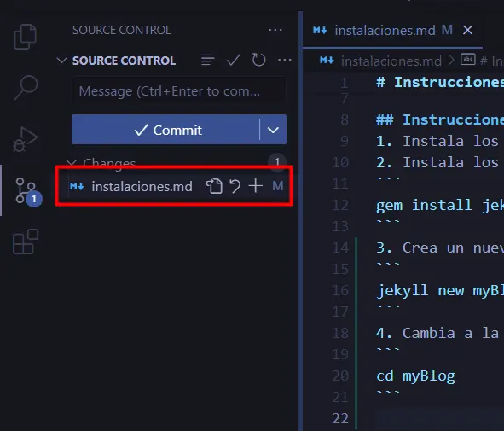Screen dimensions: 504x431
Task: Click the checkmark commit icon in toolbar
Action: pyautogui.click(x=234, y=60)
